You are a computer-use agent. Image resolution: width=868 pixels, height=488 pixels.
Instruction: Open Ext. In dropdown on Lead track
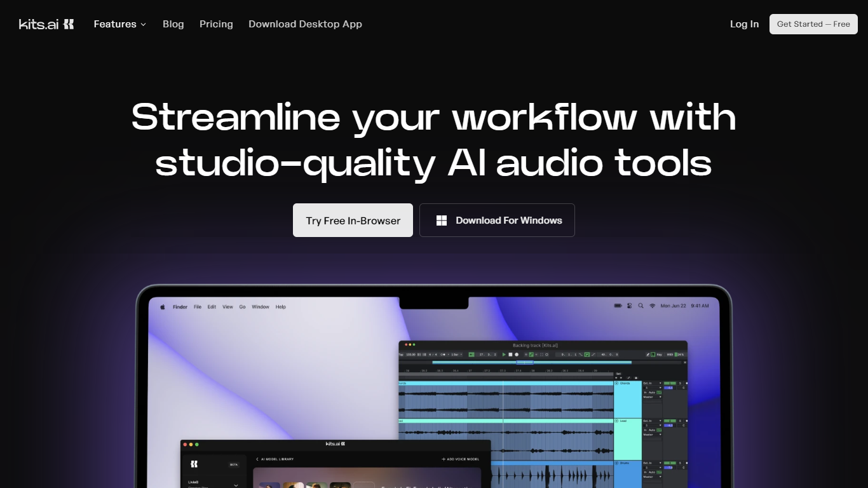coord(652,421)
